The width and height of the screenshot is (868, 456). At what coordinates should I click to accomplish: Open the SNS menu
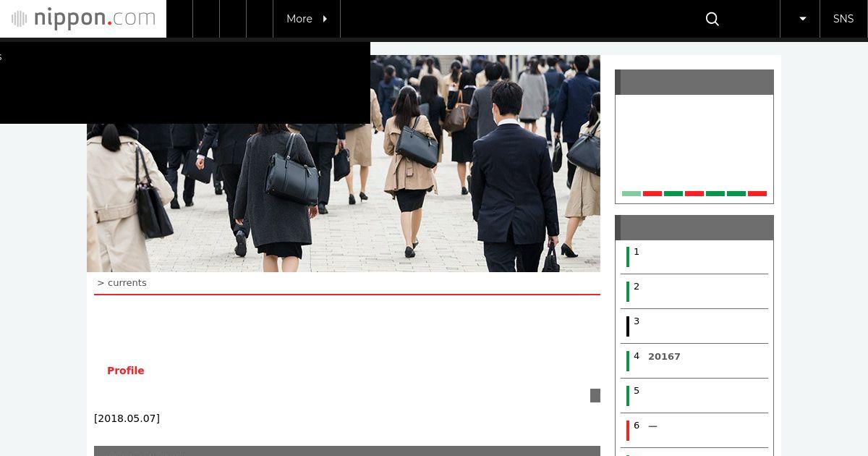coord(843,19)
